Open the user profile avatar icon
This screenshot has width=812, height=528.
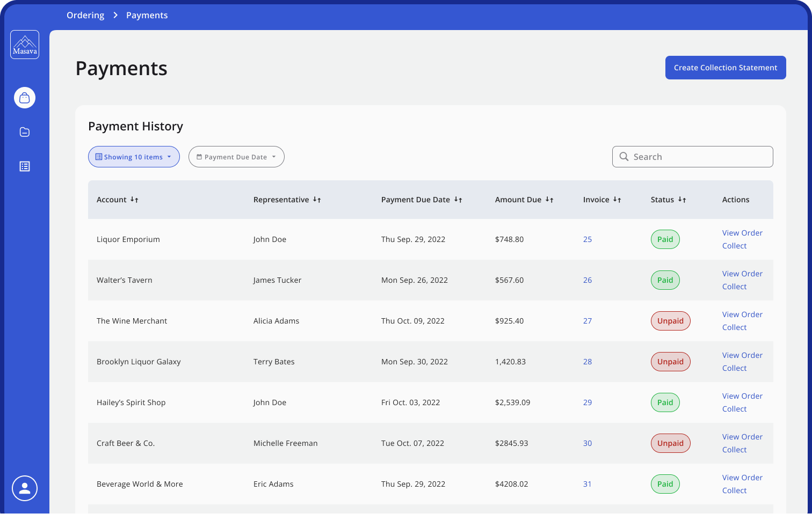coord(25,488)
